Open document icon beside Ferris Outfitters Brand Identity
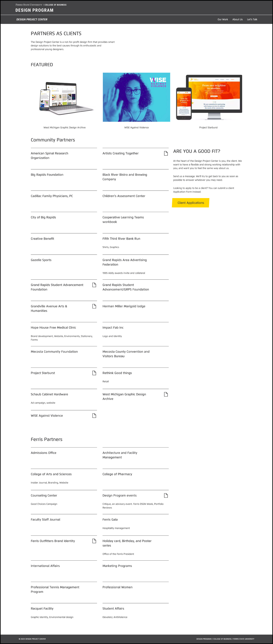The image size is (273, 644). click(x=94, y=541)
